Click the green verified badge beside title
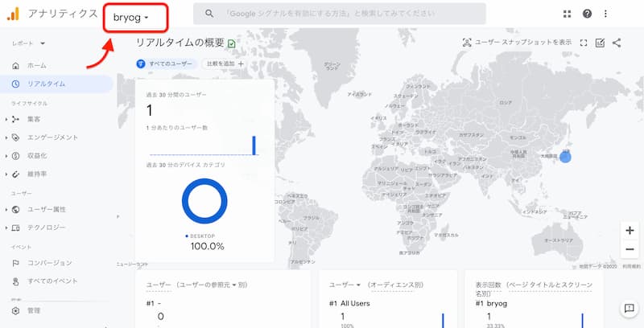This screenshot has width=644, height=328. point(232,43)
